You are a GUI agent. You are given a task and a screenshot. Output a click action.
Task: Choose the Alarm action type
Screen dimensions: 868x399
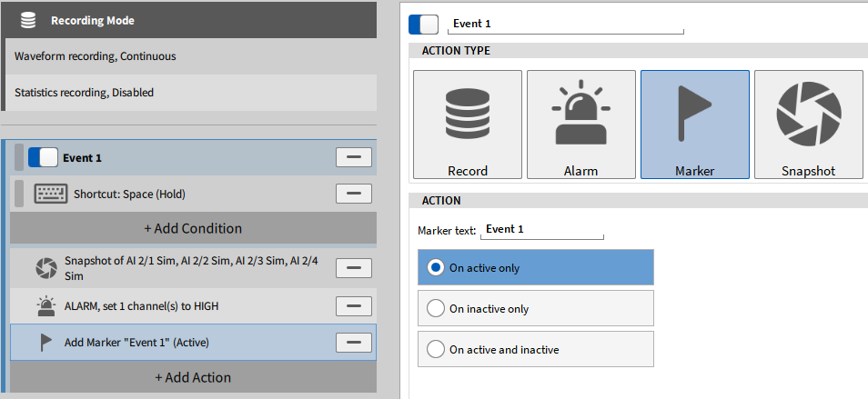point(581,125)
